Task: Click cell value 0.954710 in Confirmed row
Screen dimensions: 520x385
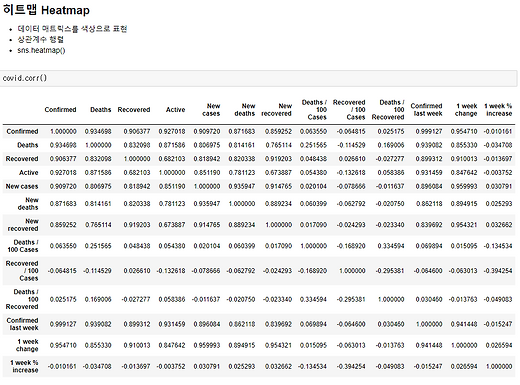Action: [x=464, y=131]
